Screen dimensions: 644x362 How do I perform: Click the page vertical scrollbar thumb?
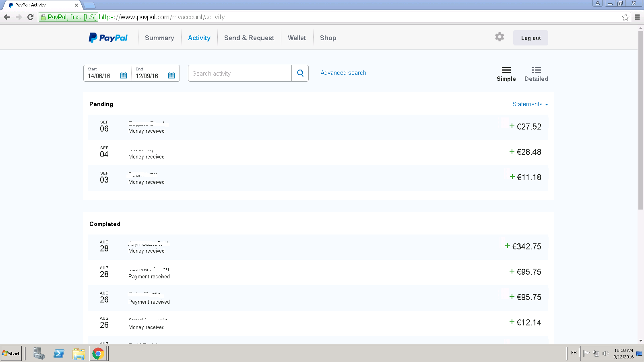[x=641, y=120]
